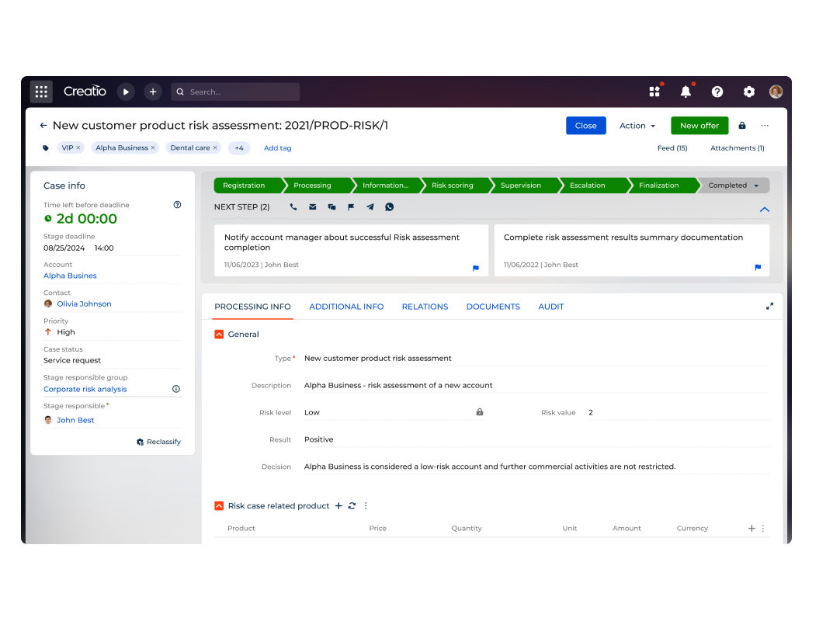Click the lock icon next to Risk level
Viewport: 840px width, 621px height.
480,412
